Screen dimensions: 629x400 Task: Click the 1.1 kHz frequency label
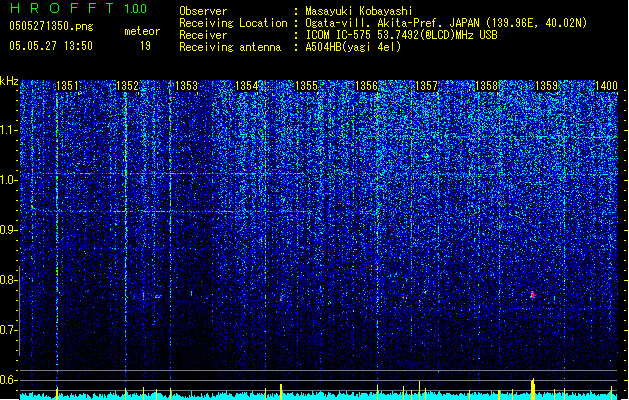click(x=8, y=130)
